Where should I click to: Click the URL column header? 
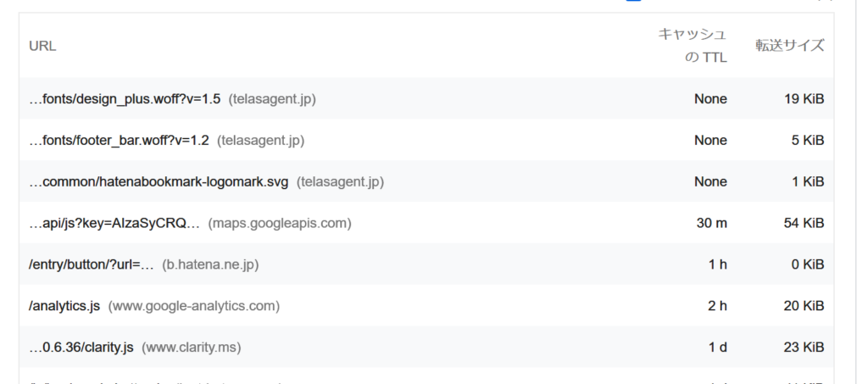(42, 46)
